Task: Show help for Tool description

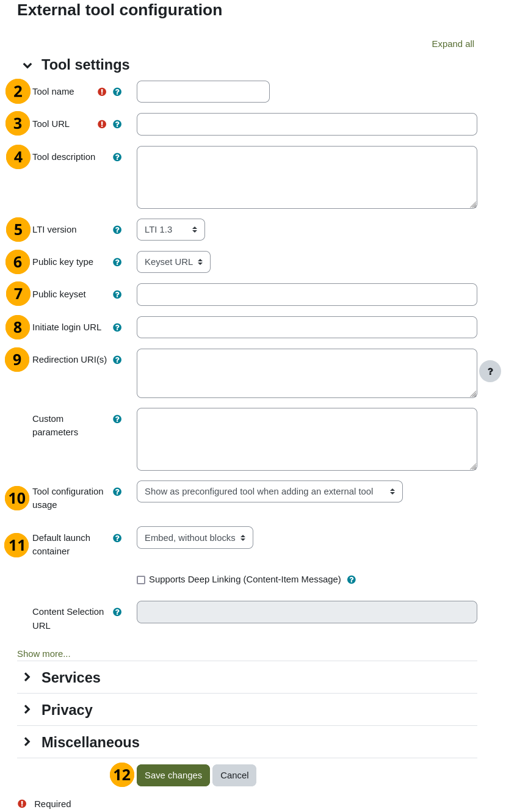Action: [117, 157]
